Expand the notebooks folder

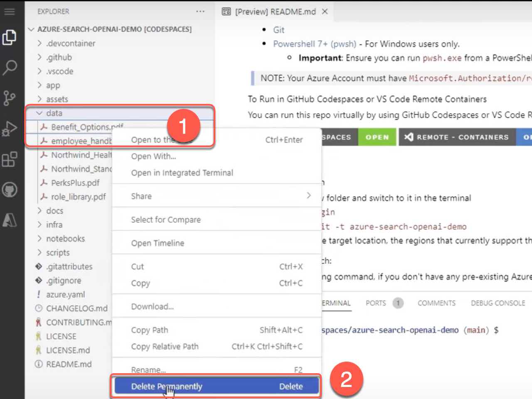point(61,239)
